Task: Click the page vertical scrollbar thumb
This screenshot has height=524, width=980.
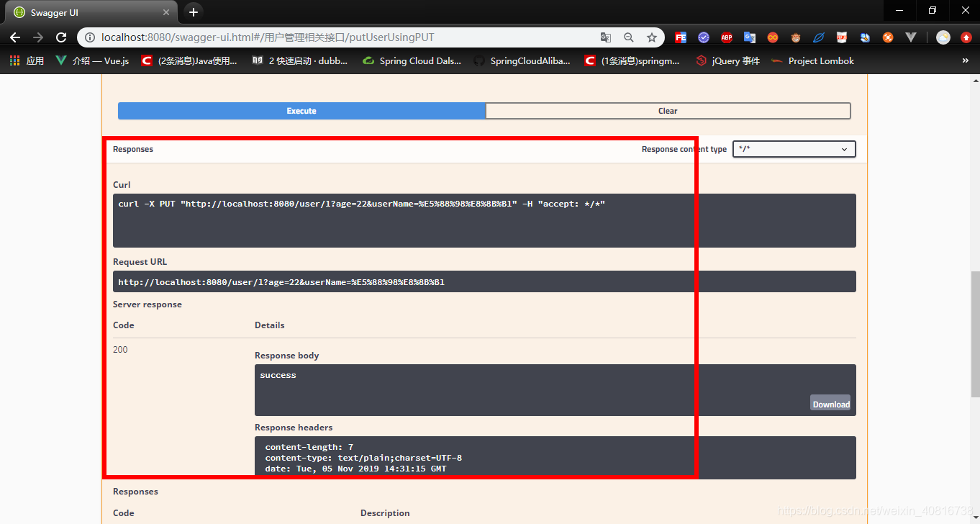Action: 975,333
